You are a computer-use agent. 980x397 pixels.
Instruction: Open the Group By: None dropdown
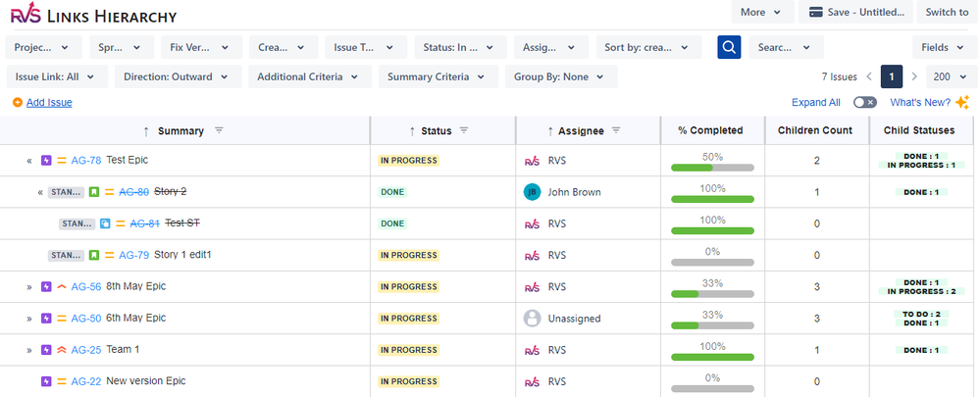pyautogui.click(x=560, y=76)
